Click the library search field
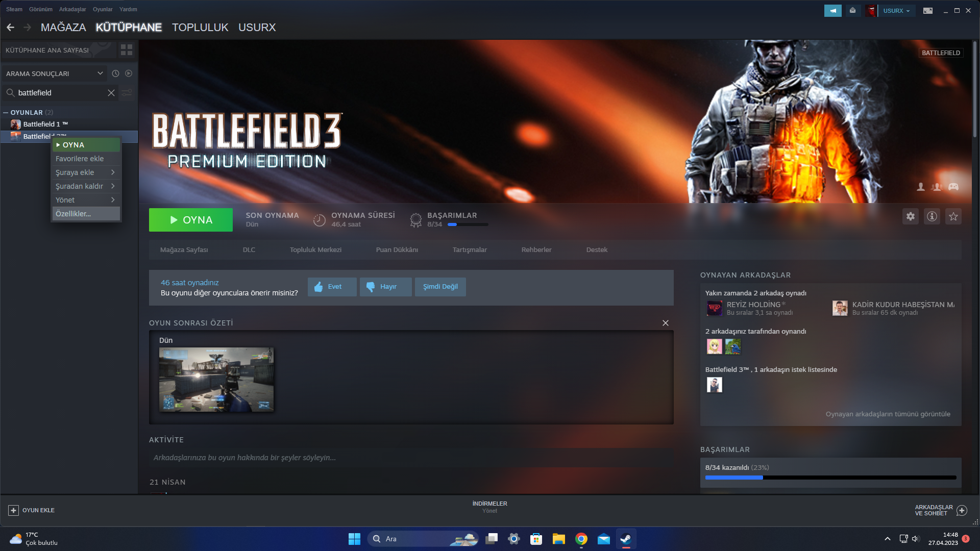The image size is (980, 551). point(60,93)
